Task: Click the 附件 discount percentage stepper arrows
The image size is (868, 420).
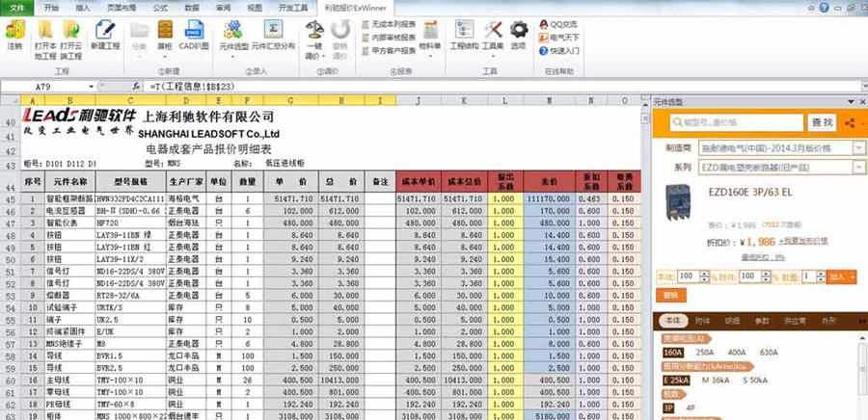Action: [x=766, y=276]
